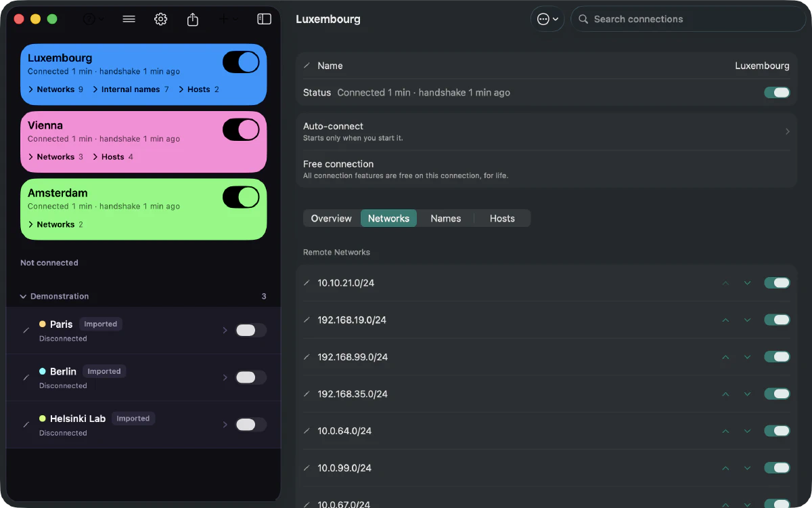This screenshot has height=508, width=812.
Task: Click Berlin cyan color dot
Action: 43,371
